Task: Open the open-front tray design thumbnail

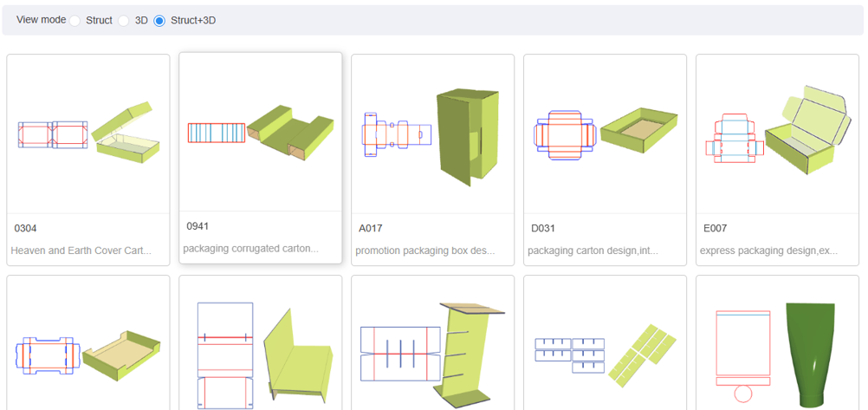Action: coord(88,343)
